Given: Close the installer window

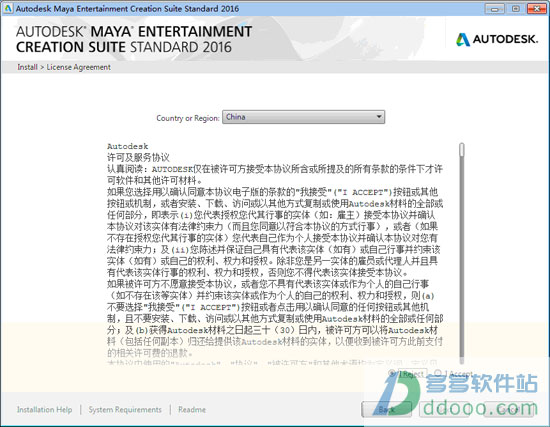Looking at the screenshot, I should click(x=537, y=9).
